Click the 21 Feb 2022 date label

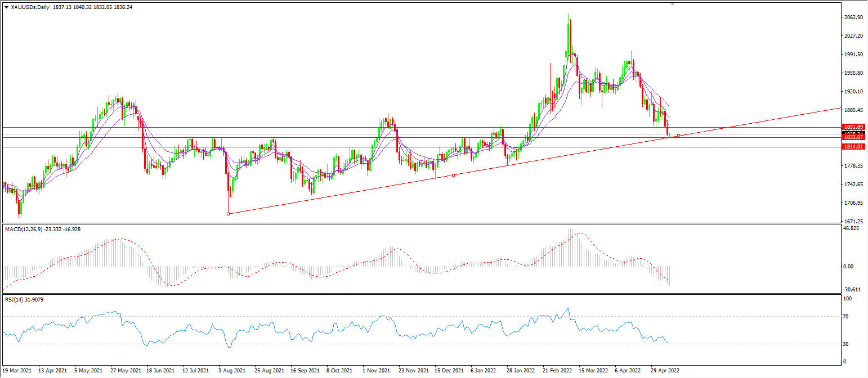[x=558, y=371]
